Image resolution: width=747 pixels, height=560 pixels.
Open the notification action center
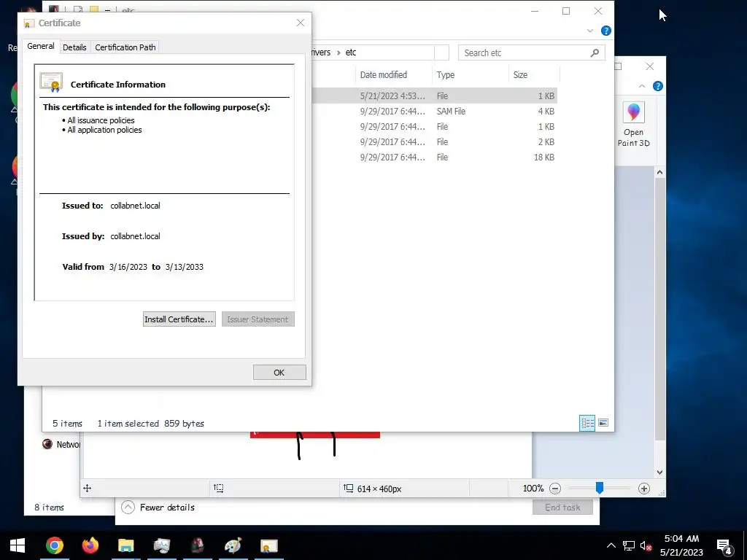(x=724, y=545)
